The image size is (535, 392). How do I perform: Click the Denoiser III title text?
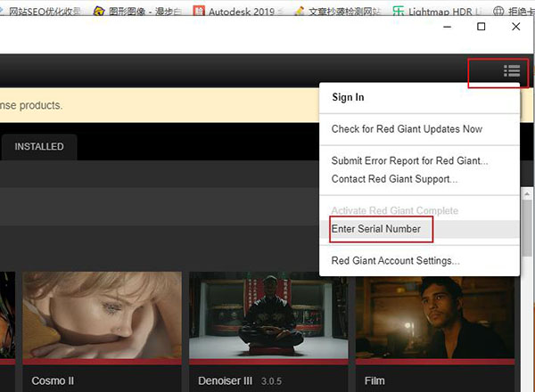coord(225,380)
